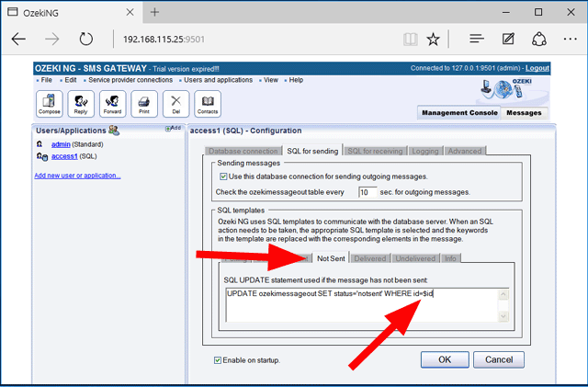This screenshot has height=387, width=588.
Task: Click the admin user icon
Action: (x=40, y=144)
